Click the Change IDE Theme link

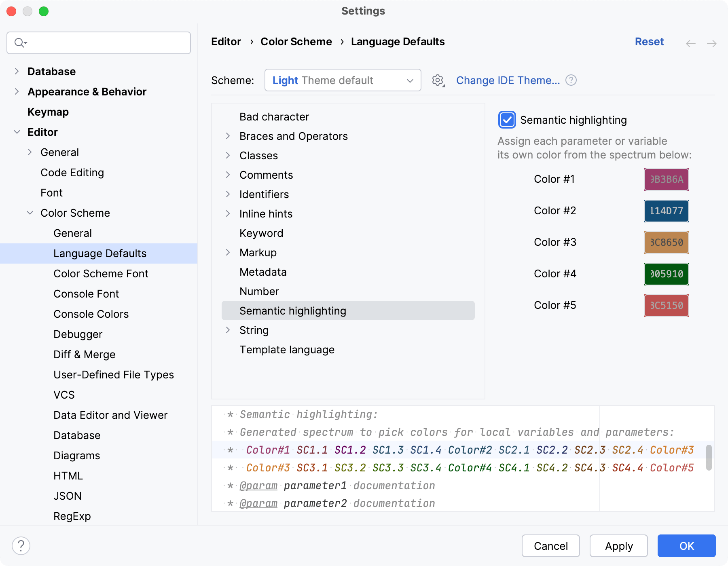[x=508, y=80]
